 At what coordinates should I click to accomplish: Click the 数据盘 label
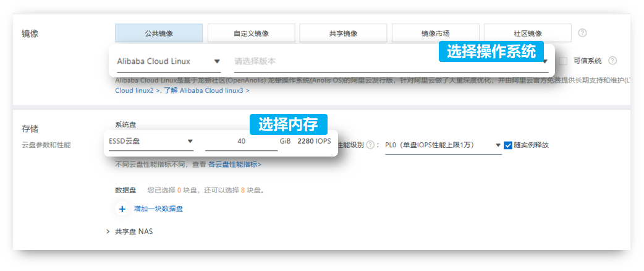(x=125, y=191)
